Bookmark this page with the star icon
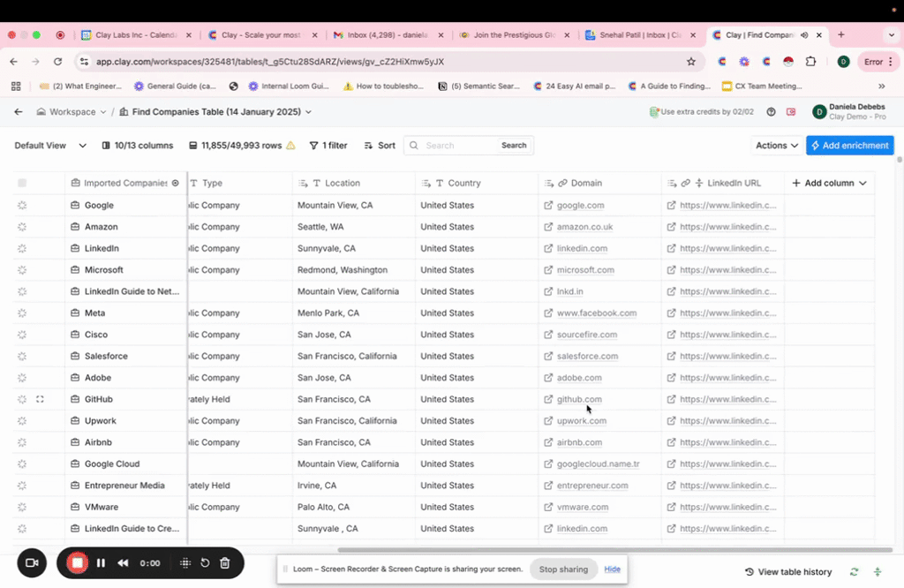The width and height of the screenshot is (904, 588). pos(691,62)
